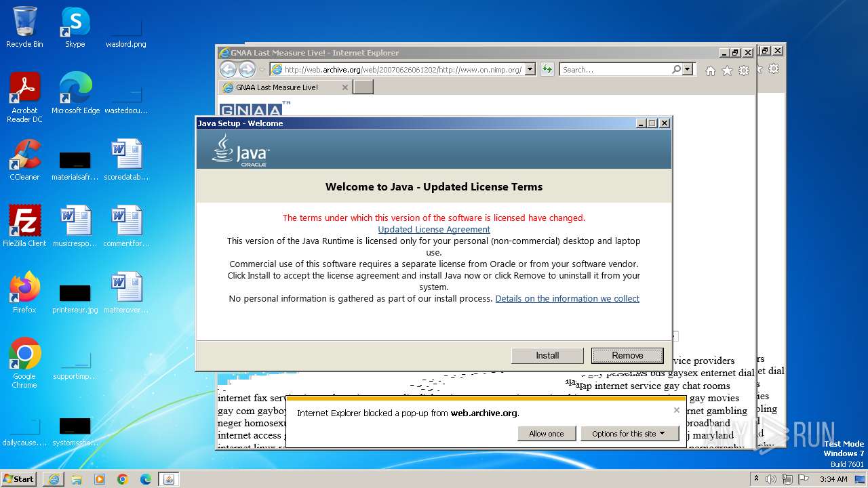This screenshot has height=488, width=868.
Task: Show hidden system tray icons
Action: tap(757, 479)
